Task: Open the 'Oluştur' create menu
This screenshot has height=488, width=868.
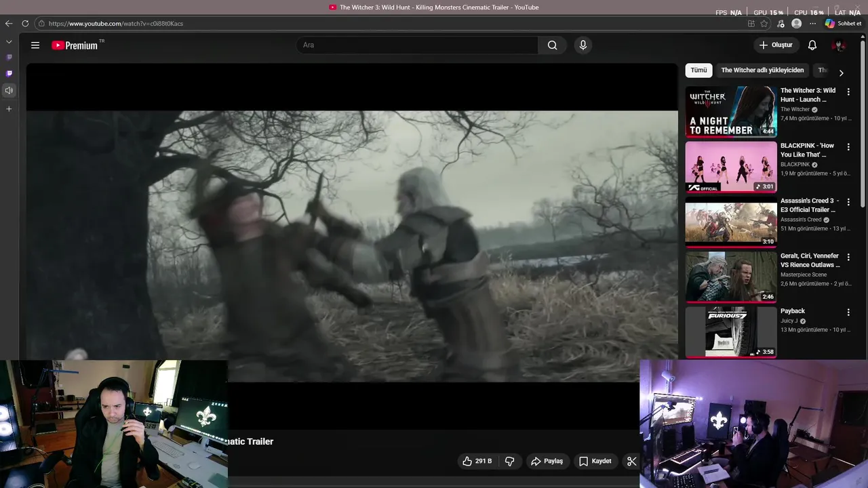Action: (x=776, y=45)
